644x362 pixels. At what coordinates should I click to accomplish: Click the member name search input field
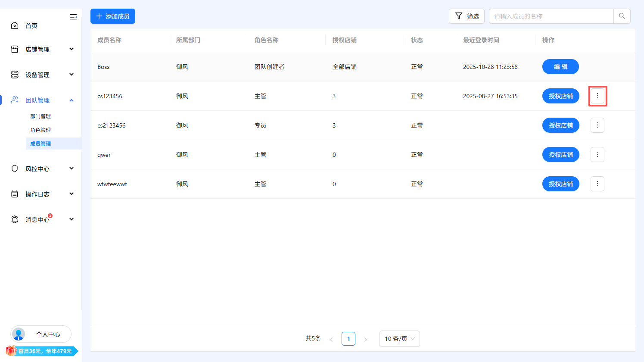(551, 16)
